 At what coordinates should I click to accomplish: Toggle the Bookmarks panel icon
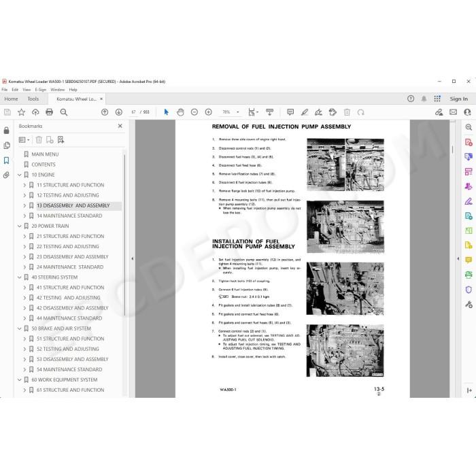coord(6,160)
